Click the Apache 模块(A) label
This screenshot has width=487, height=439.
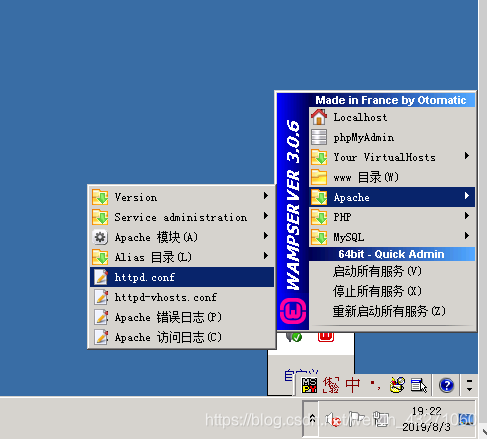click(156, 237)
